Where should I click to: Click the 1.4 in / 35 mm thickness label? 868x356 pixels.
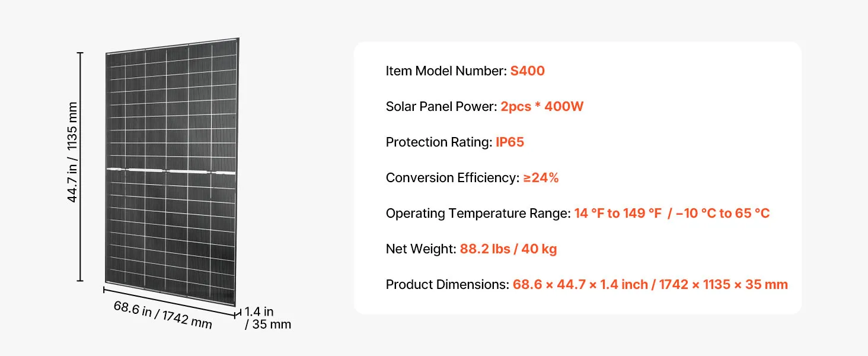pos(267,318)
